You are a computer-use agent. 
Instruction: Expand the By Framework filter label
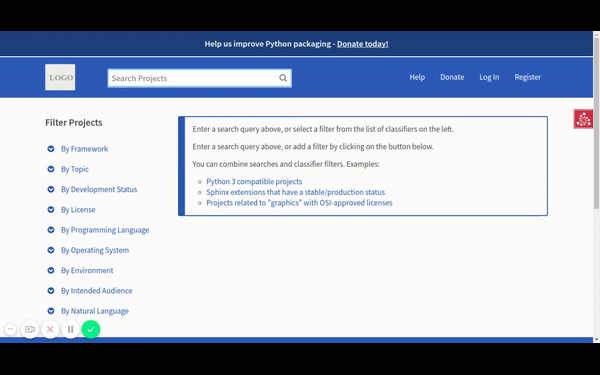tap(85, 149)
